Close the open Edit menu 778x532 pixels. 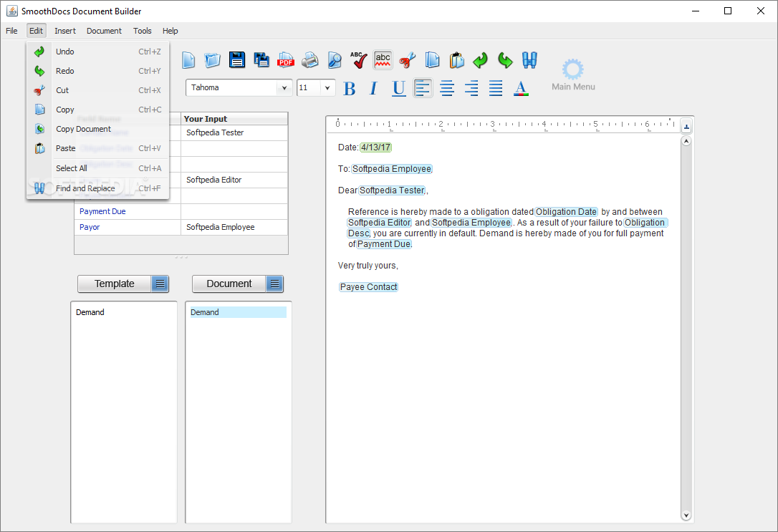click(x=36, y=31)
